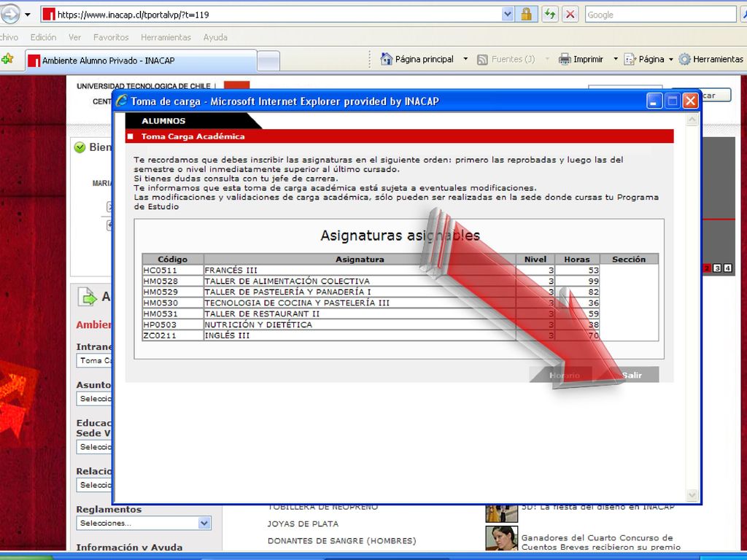Screen dimensions: 747x560
Task: Click the Herramientas gear toolbar icon
Action: point(684,59)
